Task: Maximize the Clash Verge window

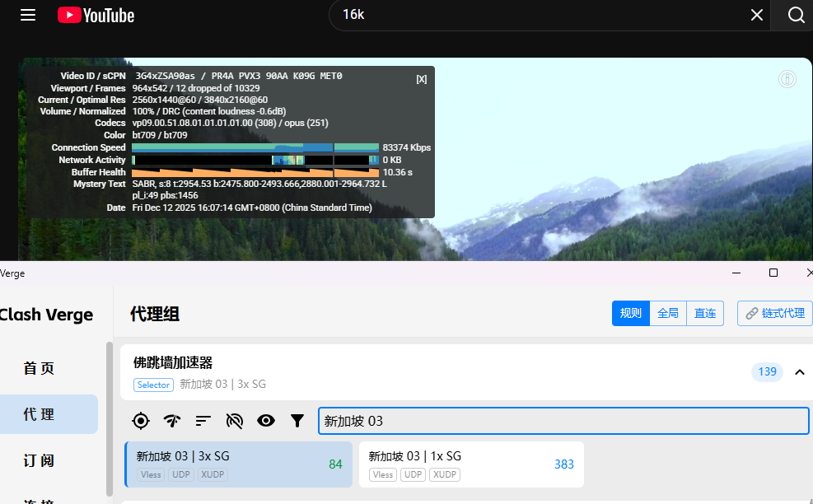Action: coord(773,273)
